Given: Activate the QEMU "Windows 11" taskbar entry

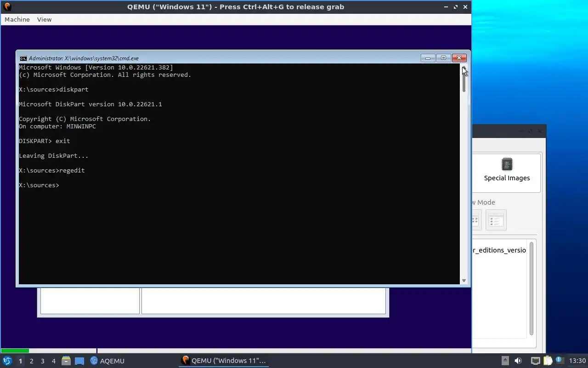Looking at the screenshot, I should tap(224, 361).
